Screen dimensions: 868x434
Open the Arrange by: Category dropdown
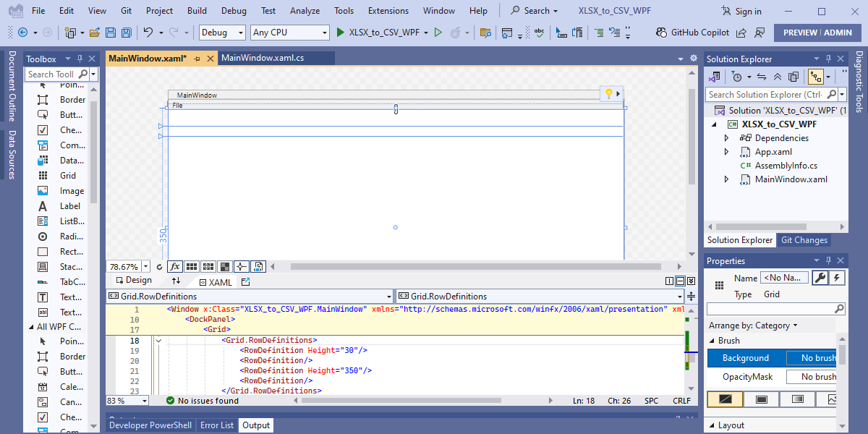[753, 325]
